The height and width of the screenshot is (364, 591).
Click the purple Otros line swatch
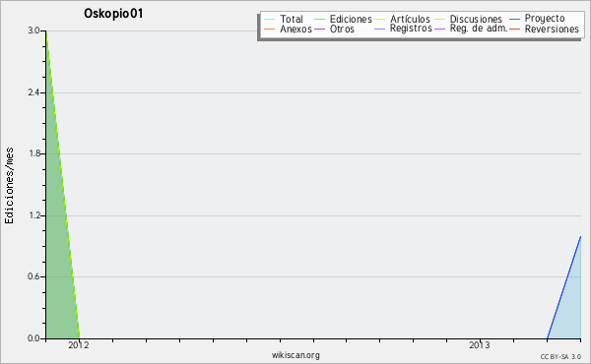[319, 29]
